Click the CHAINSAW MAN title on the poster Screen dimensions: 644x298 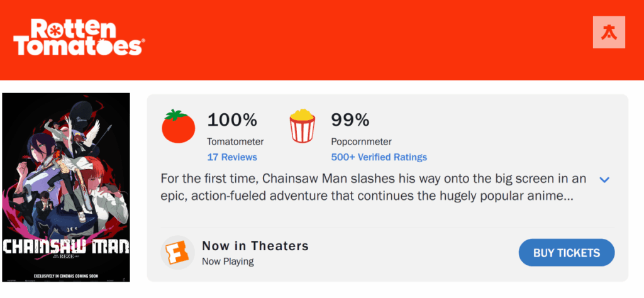click(x=66, y=246)
